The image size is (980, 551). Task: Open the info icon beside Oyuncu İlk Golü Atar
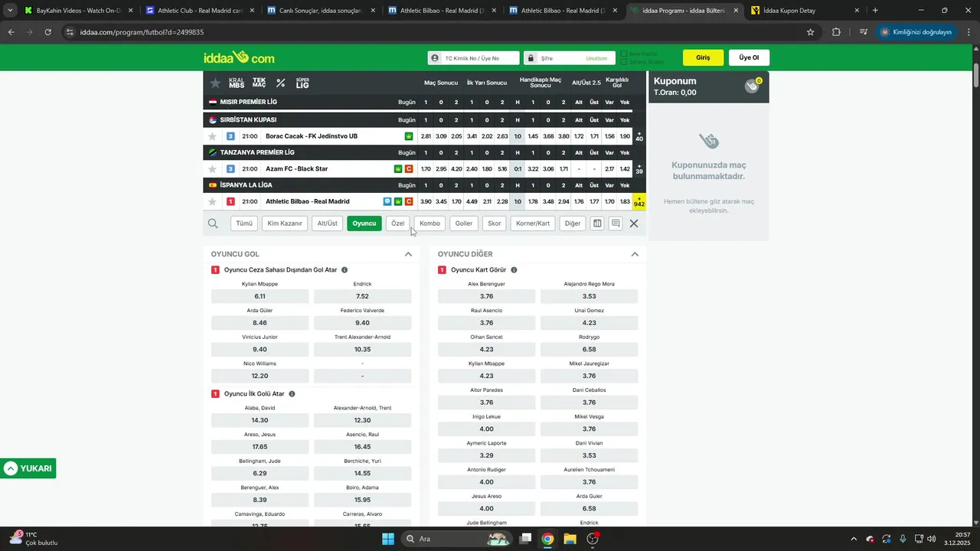292,394
